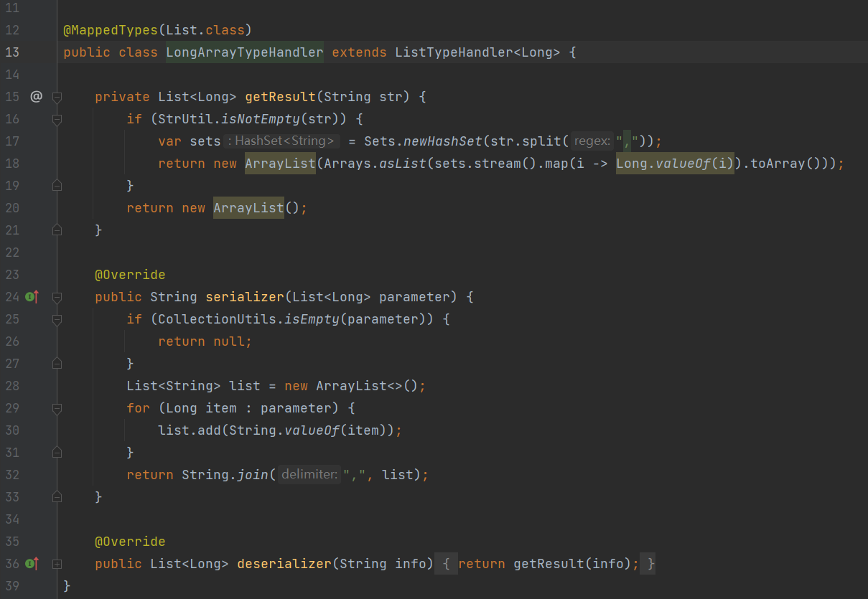Fold the StrUtil.isNotEmpty if block
The width and height of the screenshot is (868, 599).
pos(57,119)
